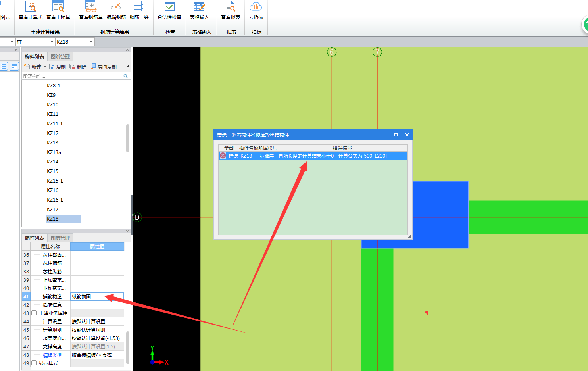Open 查看报表
Image resolution: width=588 pixels, height=371 pixels.
coord(231,11)
